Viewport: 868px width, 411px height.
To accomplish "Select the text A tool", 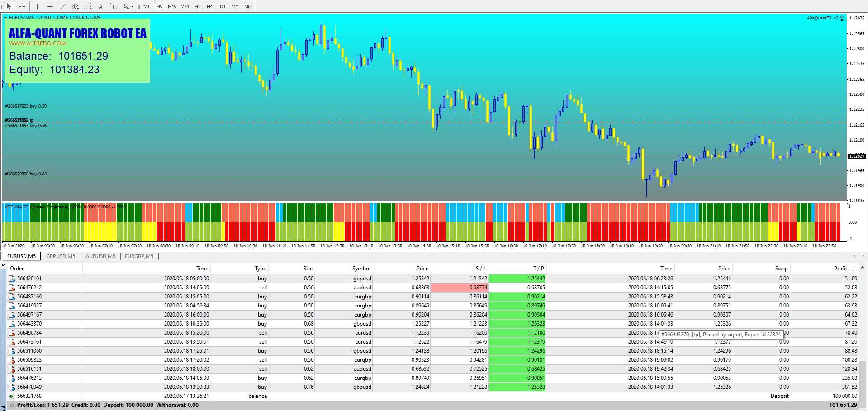I will pos(100,6).
